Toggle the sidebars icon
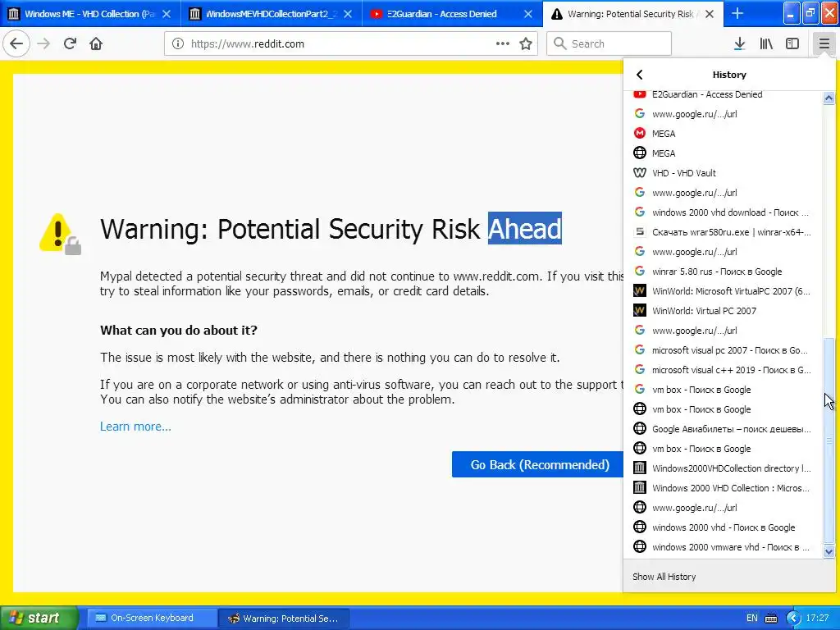 [x=792, y=44]
